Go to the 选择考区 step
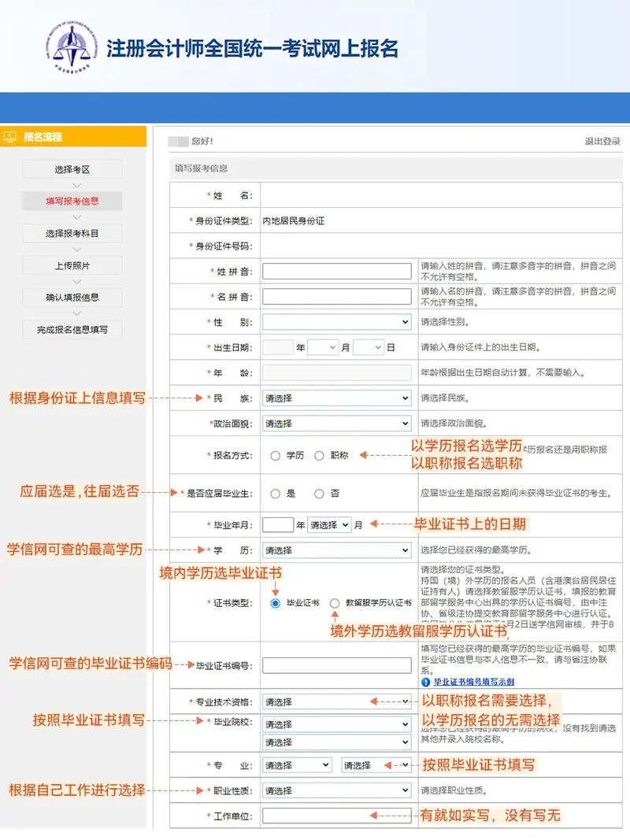This screenshot has width=630, height=840. point(72,169)
